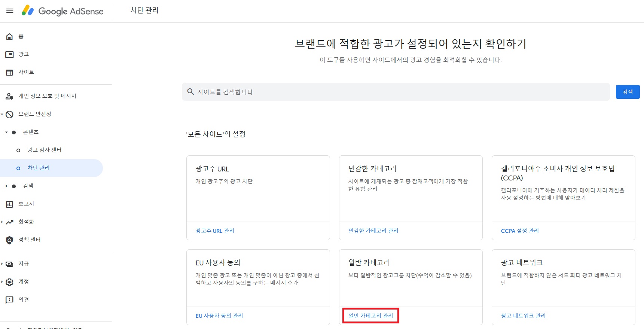Click the 브랜드 안전성 block icon

pos(9,114)
